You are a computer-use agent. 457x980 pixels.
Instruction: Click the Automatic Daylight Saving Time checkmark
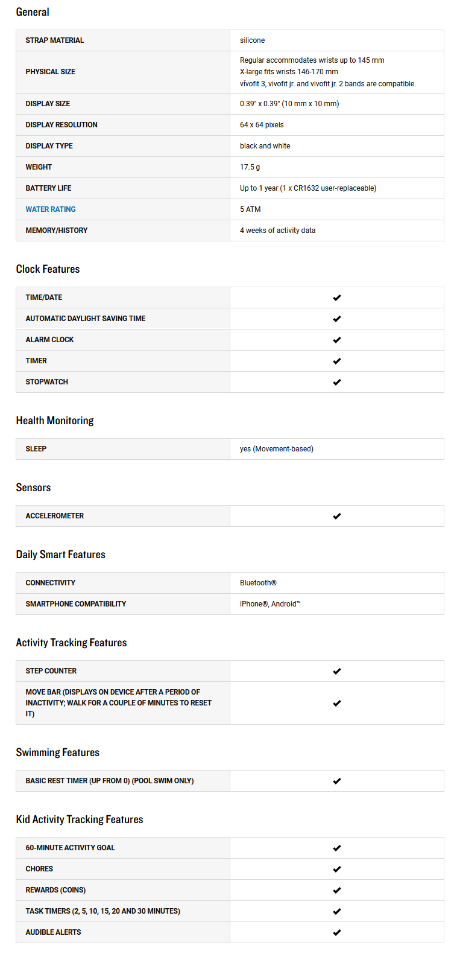pos(337,319)
